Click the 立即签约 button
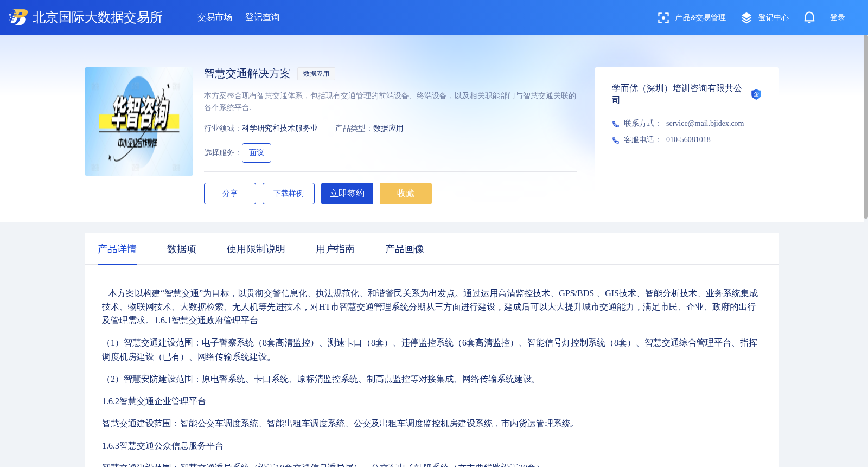Image resolution: width=868 pixels, height=467 pixels. tap(347, 194)
